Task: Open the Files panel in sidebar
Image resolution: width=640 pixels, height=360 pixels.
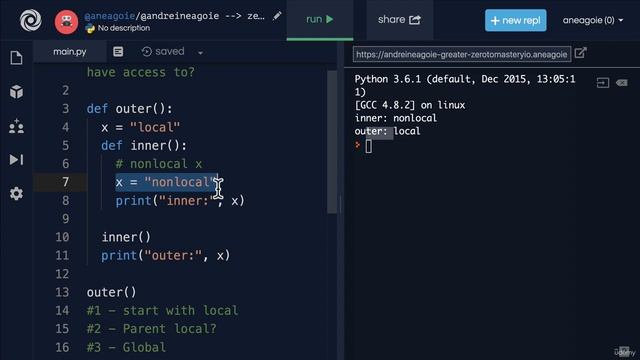Action: click(x=16, y=58)
